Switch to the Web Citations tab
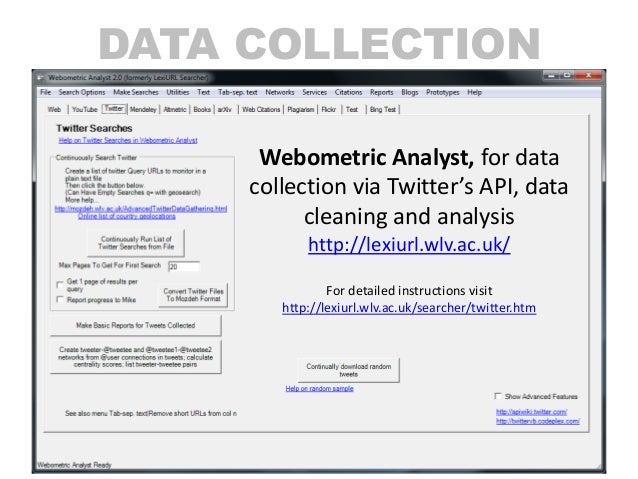 [261, 109]
